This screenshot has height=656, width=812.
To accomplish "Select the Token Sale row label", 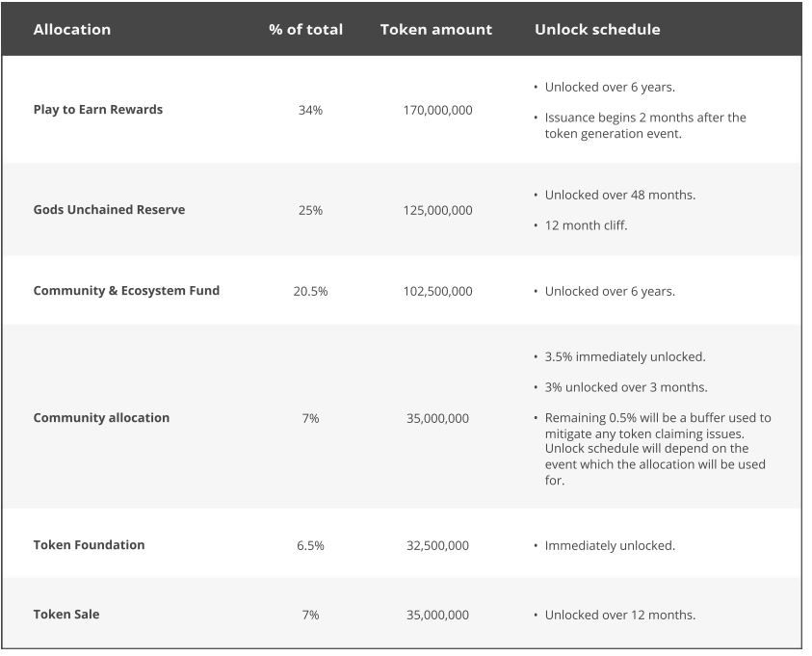I will point(66,615).
